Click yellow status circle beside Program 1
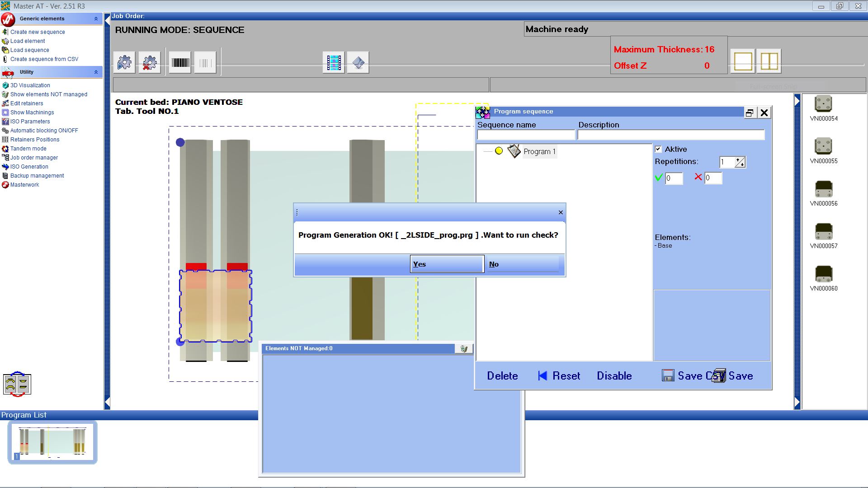Viewport: 868px width, 488px height. click(x=499, y=151)
